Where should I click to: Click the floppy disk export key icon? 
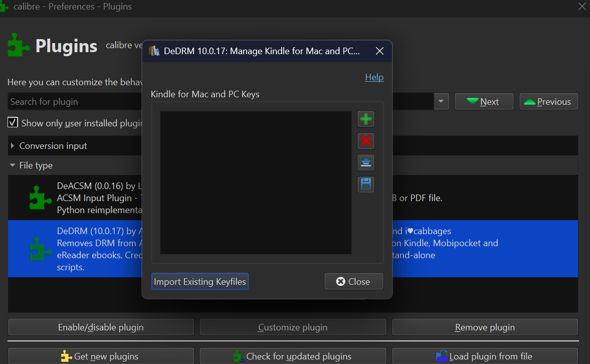(x=366, y=184)
